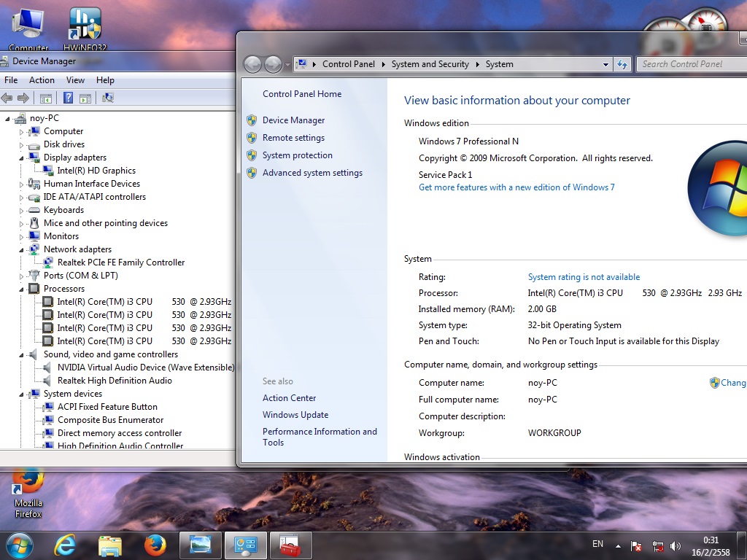Expand the Disk drives node
Screen dimensions: 747x560
point(21,145)
